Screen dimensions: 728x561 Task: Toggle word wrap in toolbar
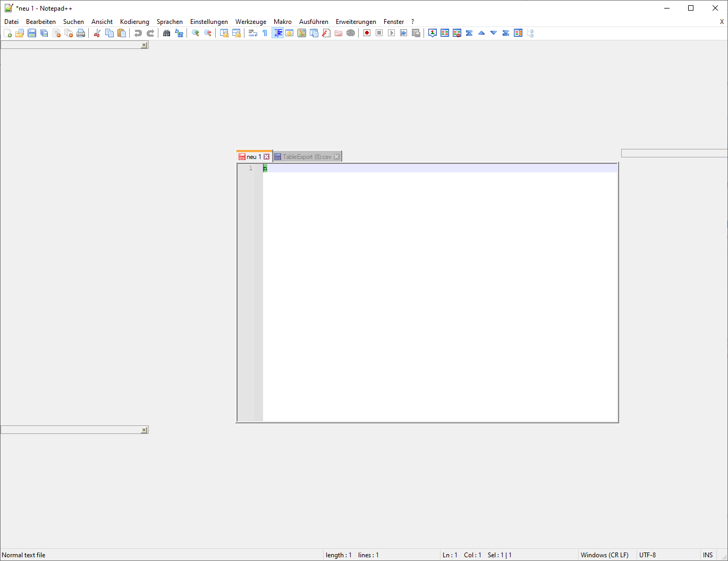click(253, 33)
